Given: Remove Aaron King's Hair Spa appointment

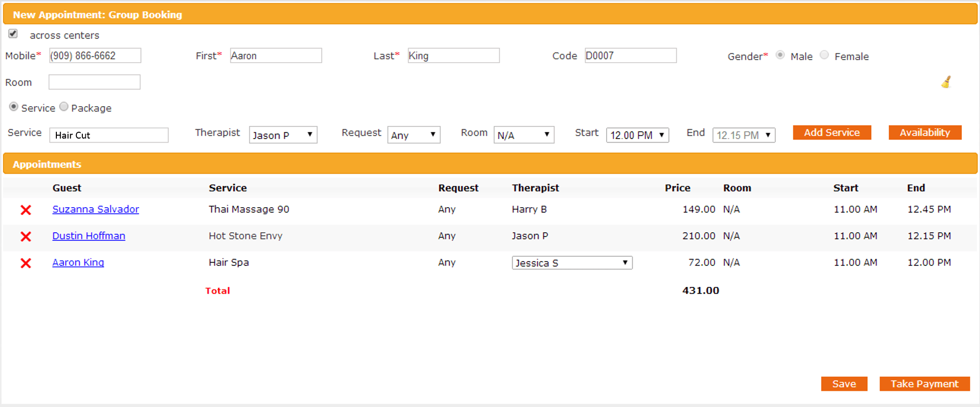Looking at the screenshot, I should pos(26,263).
